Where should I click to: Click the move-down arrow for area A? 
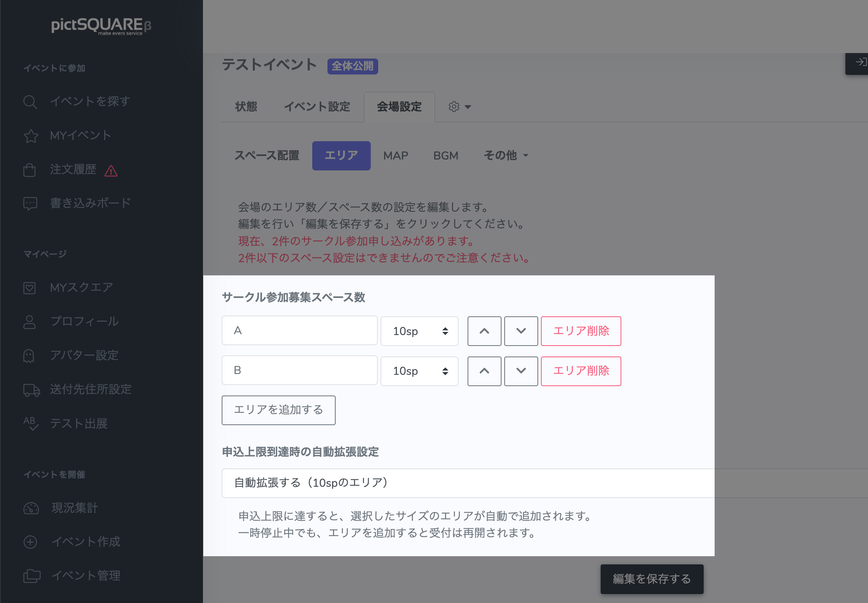(521, 331)
